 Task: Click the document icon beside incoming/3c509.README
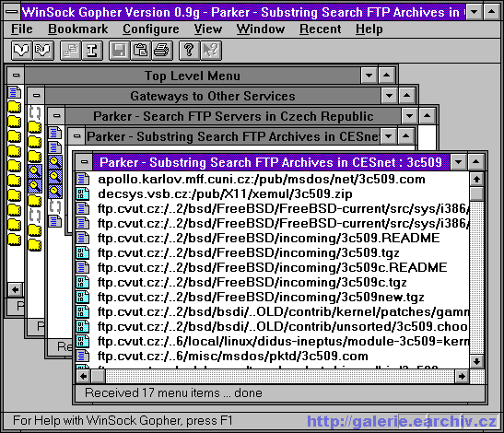pos(83,239)
